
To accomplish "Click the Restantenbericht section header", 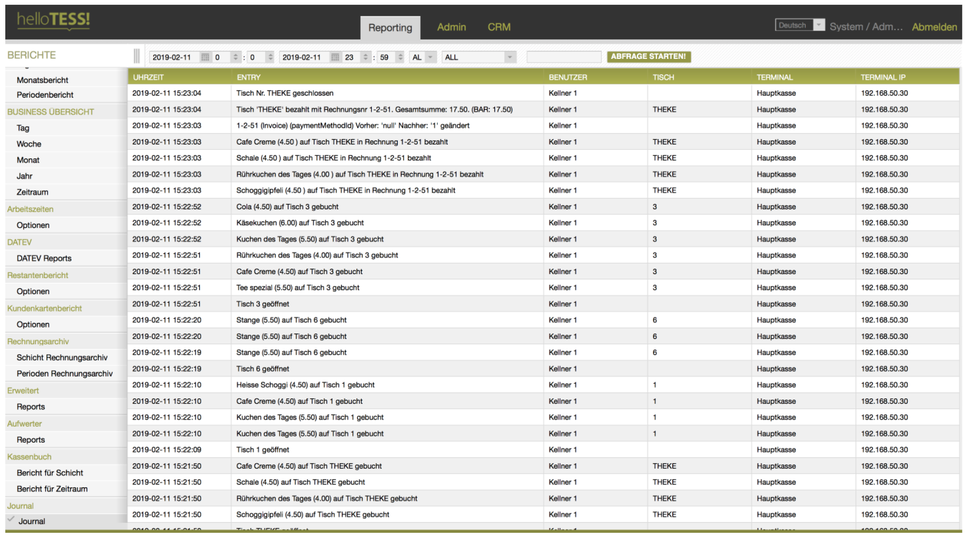I will [x=38, y=275].
